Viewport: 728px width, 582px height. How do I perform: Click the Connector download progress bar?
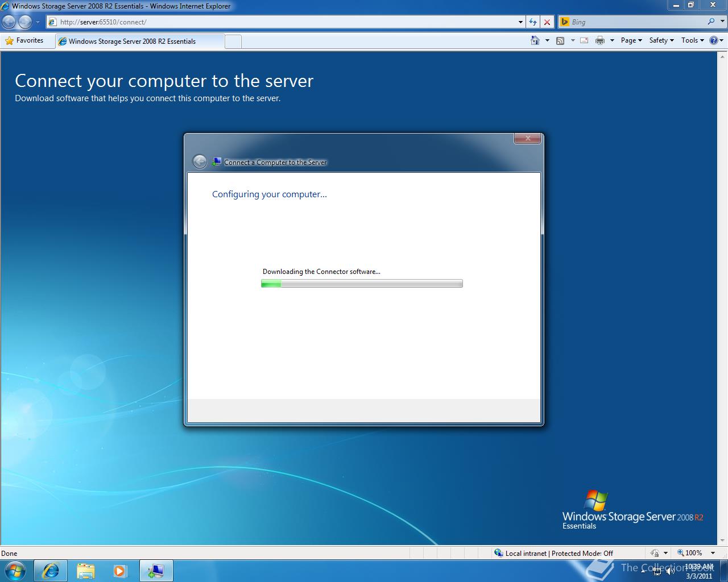362,284
